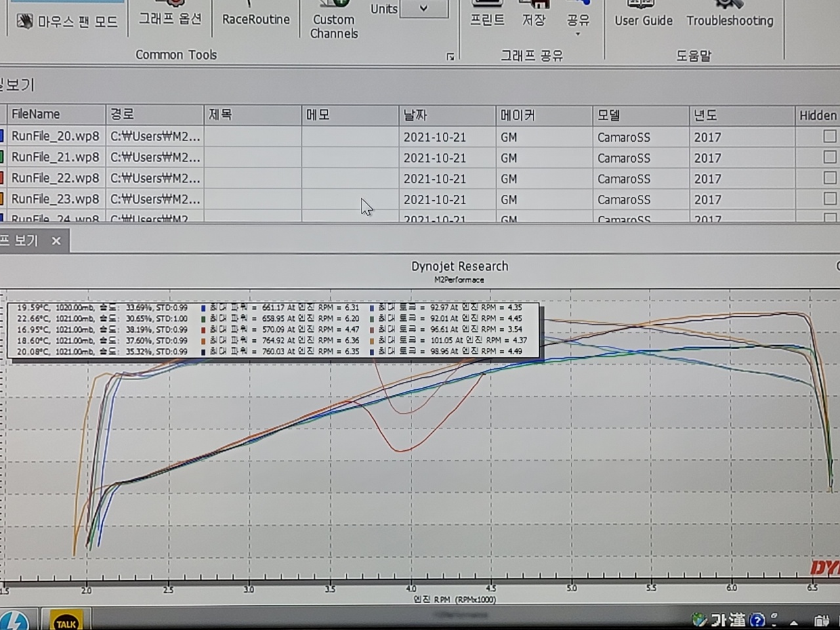Click the empty 제목 cell of RunFile_22.wp8

coord(253,178)
